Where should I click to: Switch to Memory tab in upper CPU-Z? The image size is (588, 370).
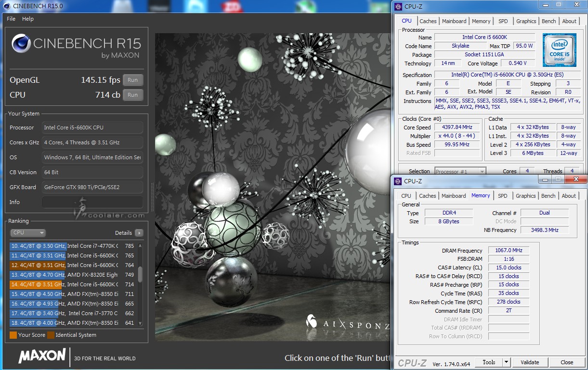(x=481, y=21)
